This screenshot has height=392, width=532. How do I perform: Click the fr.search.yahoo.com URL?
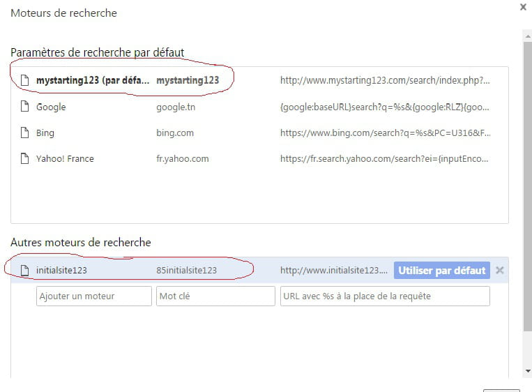pos(384,158)
